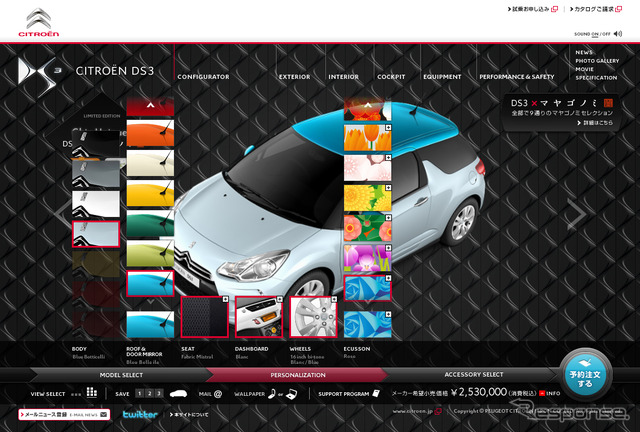Select the grey body color swatch
The image size is (640, 432).
point(96,174)
